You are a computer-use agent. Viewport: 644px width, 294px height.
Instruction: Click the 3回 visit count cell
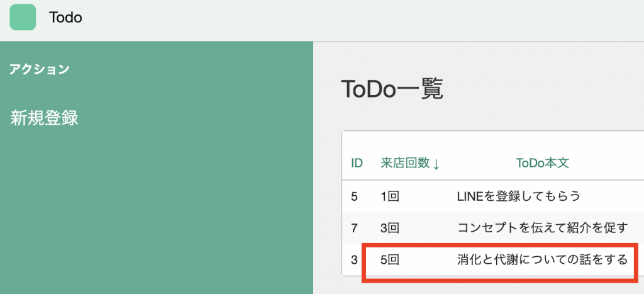point(390,227)
